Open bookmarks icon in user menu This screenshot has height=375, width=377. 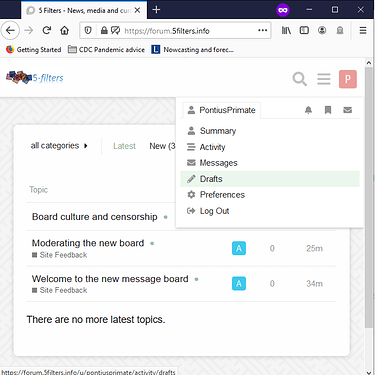(328, 110)
